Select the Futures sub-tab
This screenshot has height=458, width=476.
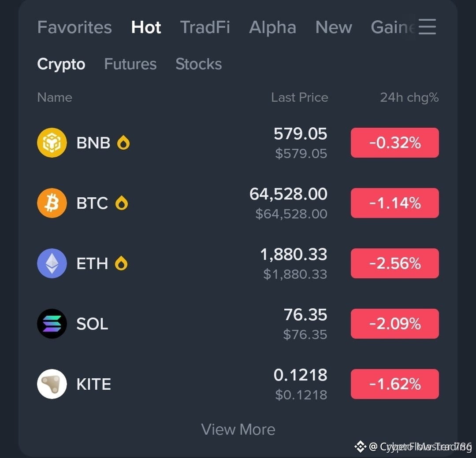130,64
